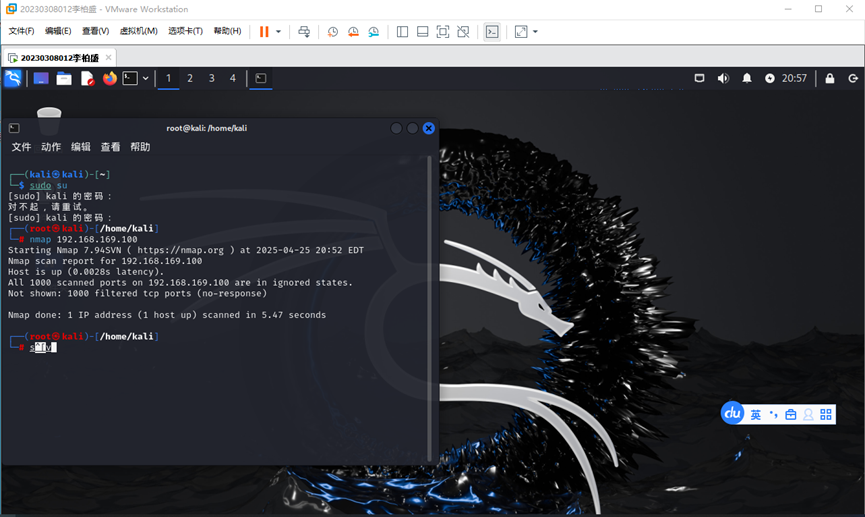Image resolution: width=865 pixels, height=517 pixels.
Task: Open the trash icon on the desktop
Action: pyautogui.click(x=49, y=121)
